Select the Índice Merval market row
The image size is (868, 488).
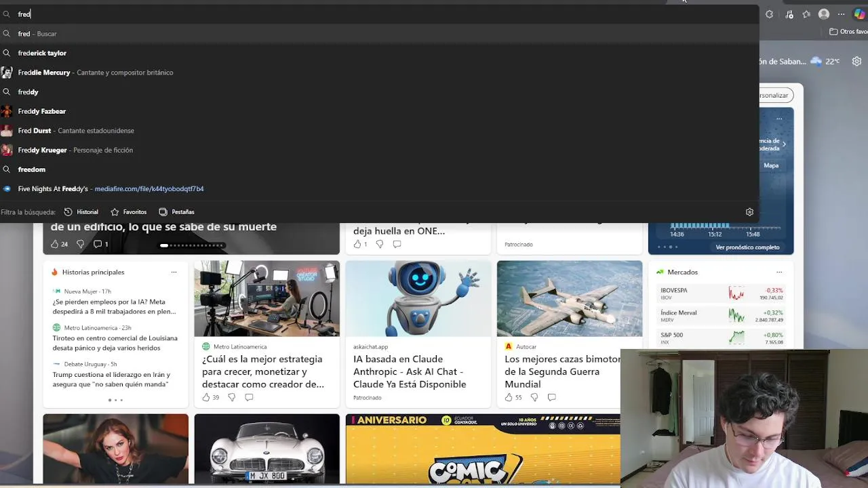(721, 316)
